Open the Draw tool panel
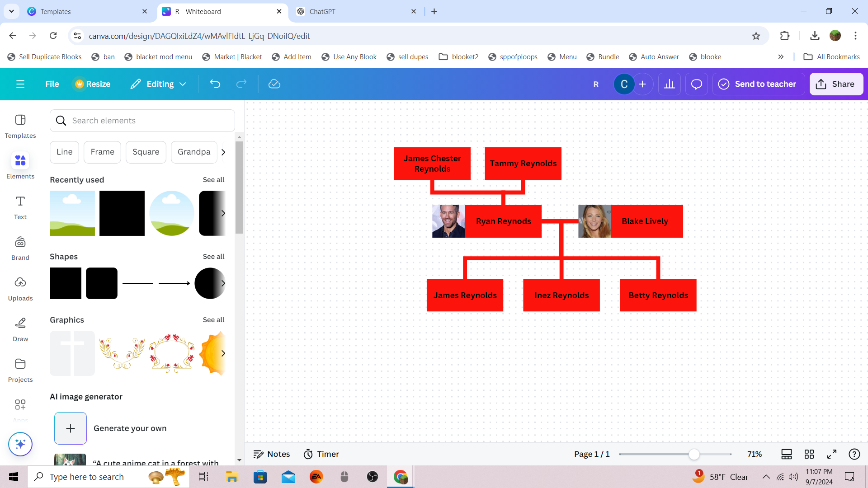Image resolution: width=868 pixels, height=488 pixels. (20, 329)
